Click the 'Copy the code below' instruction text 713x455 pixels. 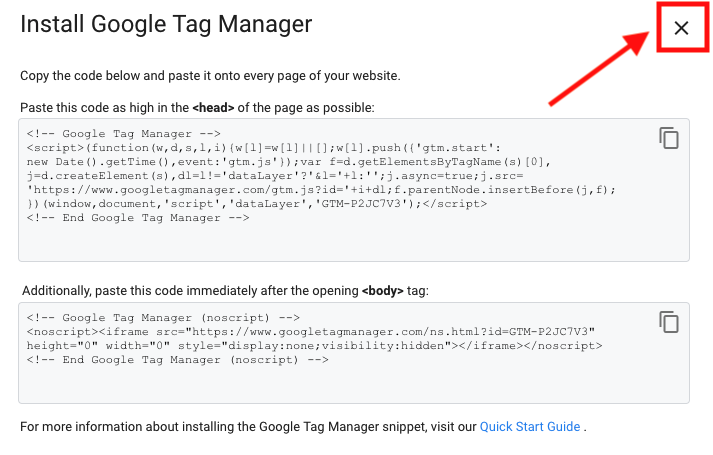[x=210, y=75]
